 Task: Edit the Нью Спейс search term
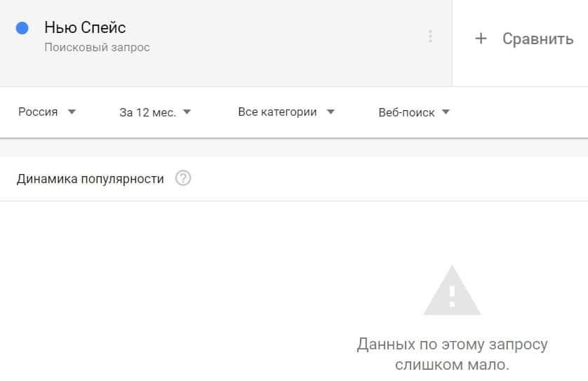pyautogui.click(x=85, y=28)
